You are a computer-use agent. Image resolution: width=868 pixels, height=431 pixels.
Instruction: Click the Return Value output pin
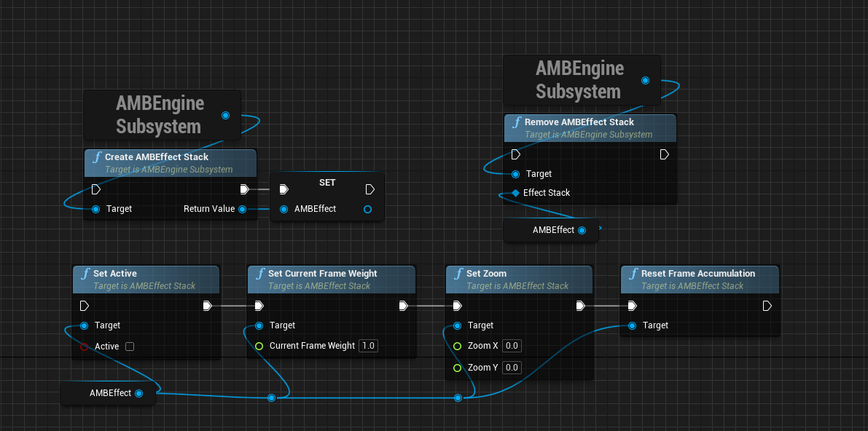coord(242,209)
